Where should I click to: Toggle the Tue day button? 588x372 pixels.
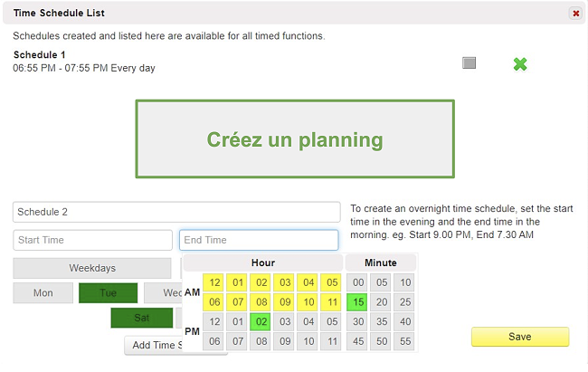coord(108,292)
